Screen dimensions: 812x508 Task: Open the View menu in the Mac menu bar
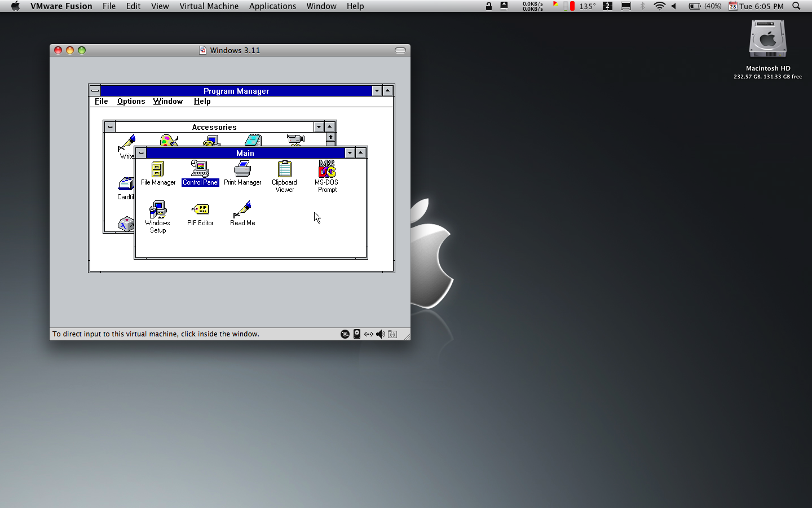[x=160, y=6]
